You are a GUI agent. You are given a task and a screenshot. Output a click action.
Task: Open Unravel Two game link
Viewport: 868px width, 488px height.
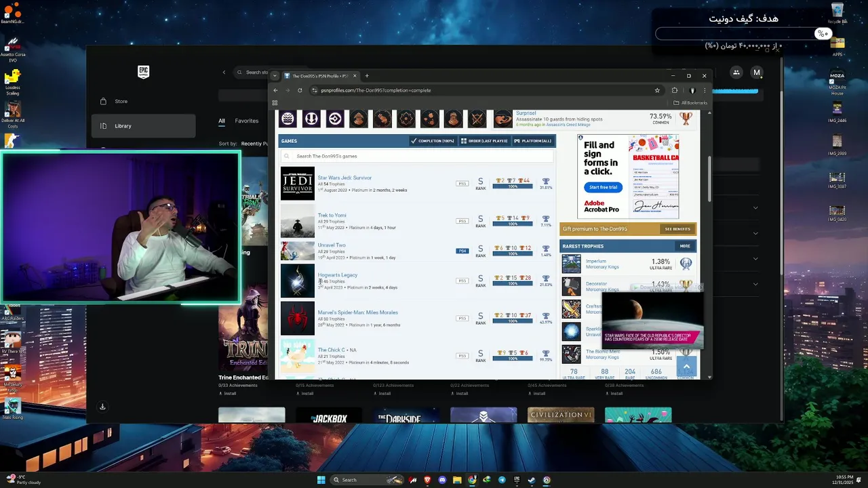coord(332,245)
